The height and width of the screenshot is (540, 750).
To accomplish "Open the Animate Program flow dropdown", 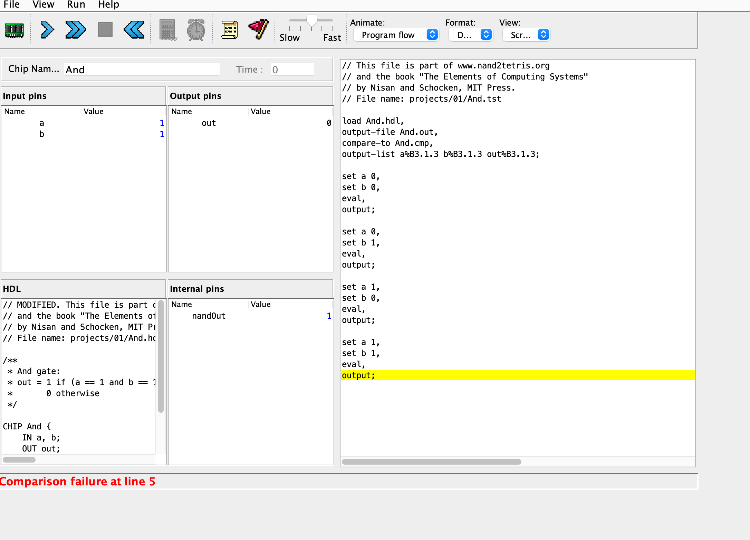I will [x=395, y=35].
